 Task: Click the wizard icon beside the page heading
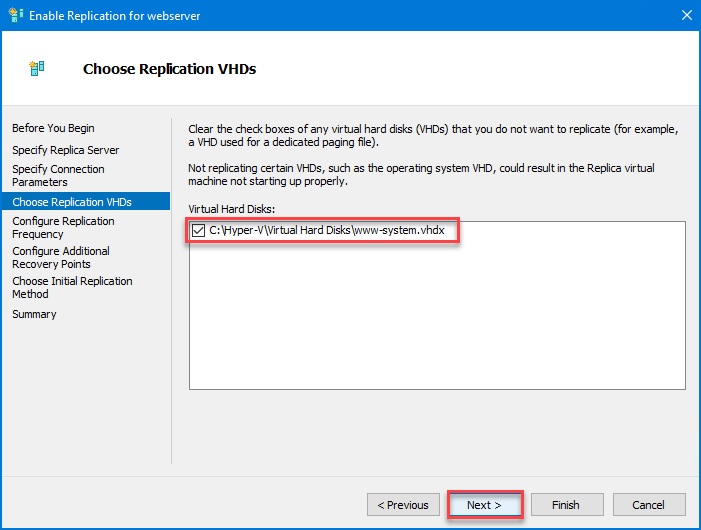click(38, 69)
